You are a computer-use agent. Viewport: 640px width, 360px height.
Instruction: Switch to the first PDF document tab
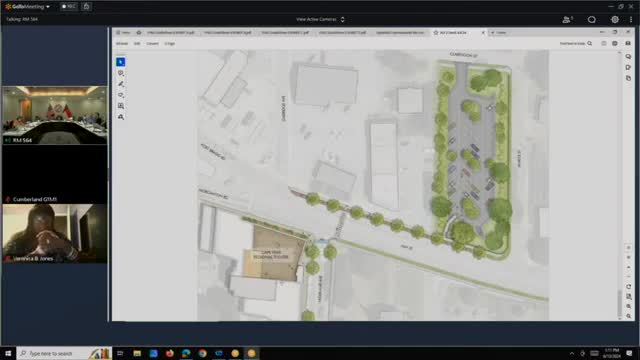pyautogui.click(x=170, y=32)
